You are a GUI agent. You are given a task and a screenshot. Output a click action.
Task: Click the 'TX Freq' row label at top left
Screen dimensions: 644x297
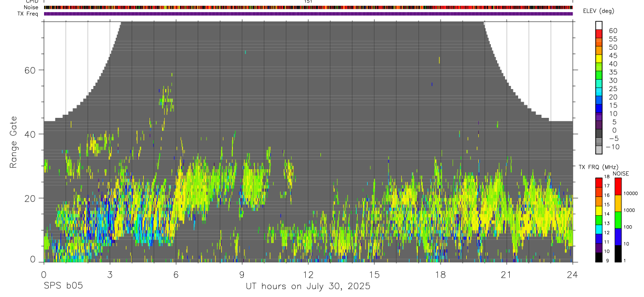pos(29,14)
